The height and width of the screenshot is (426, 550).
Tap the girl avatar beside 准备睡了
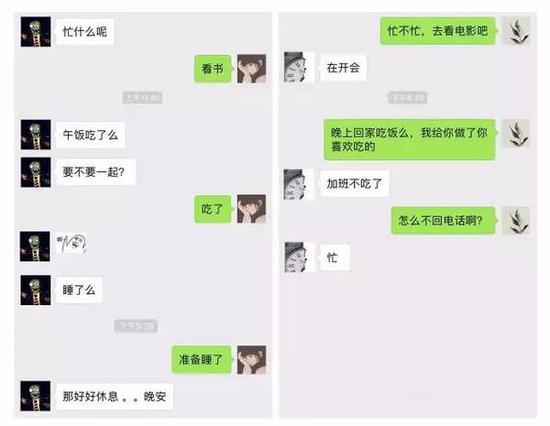coord(251,360)
